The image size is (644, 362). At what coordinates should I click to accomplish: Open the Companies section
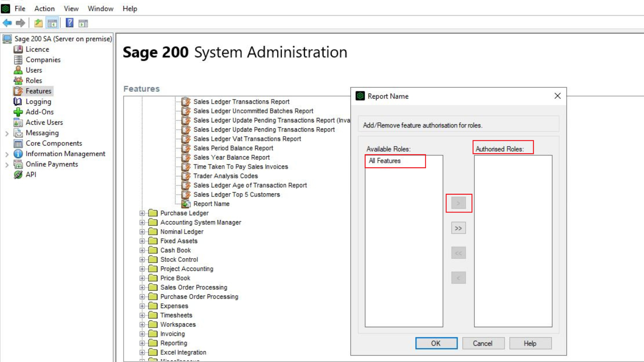(x=43, y=60)
